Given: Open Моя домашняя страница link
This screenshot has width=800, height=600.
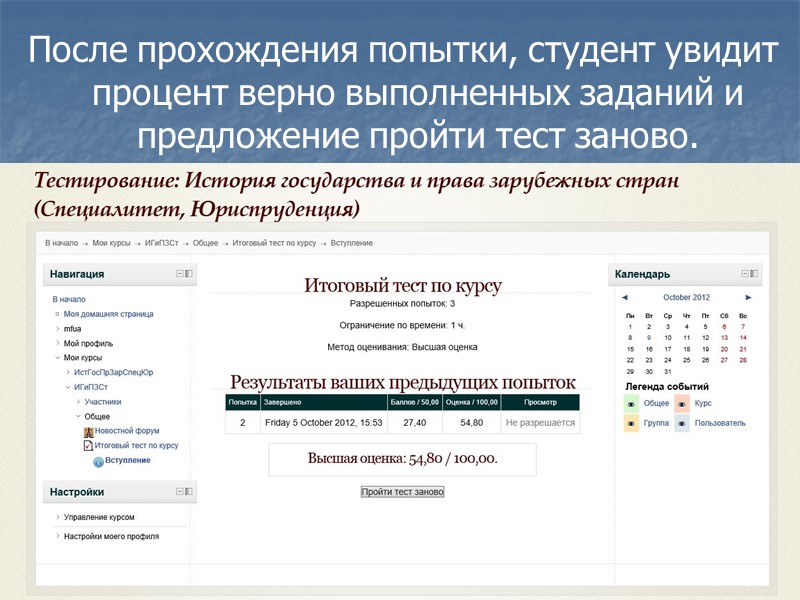Looking at the screenshot, I should [x=108, y=314].
